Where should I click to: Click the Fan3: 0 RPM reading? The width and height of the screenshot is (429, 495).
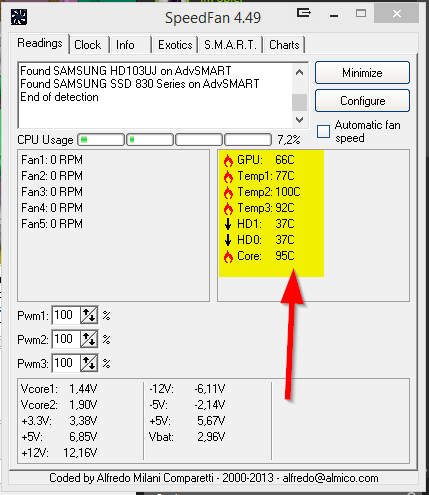52,192
